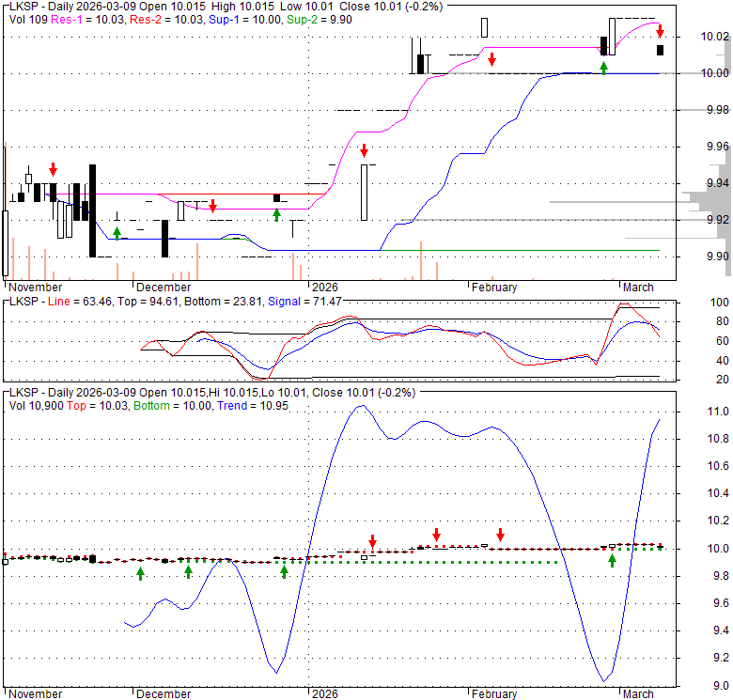The image size is (733, 700).
Task: Click the 9.4 axis label on the bottom chart
Action: (x=721, y=630)
